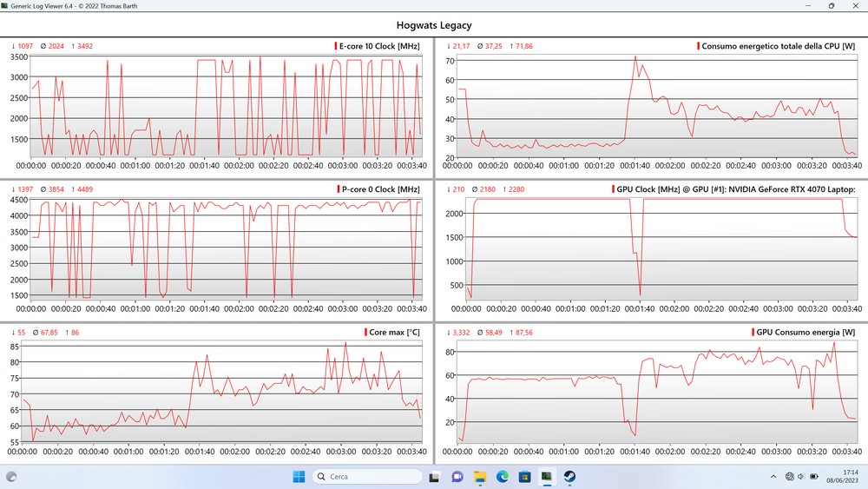Minimize the Generic Log Viewer window
The image size is (868, 489).
pyautogui.click(x=808, y=5)
